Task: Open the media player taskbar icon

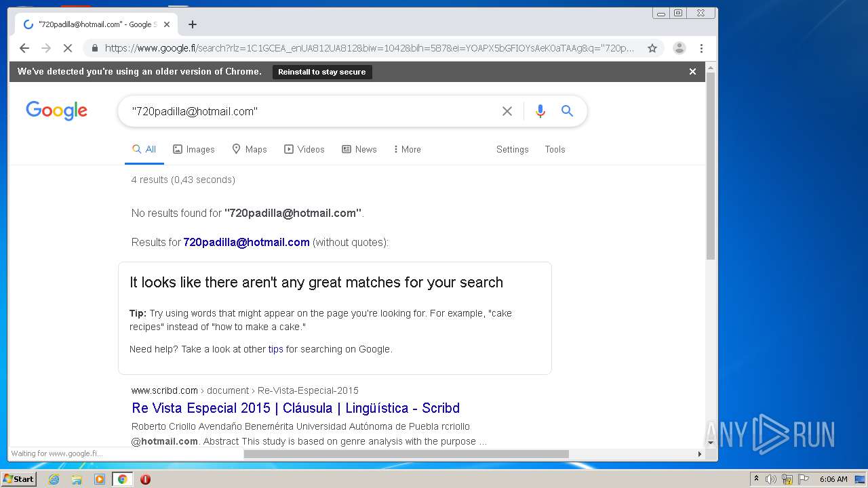Action: tap(100, 479)
